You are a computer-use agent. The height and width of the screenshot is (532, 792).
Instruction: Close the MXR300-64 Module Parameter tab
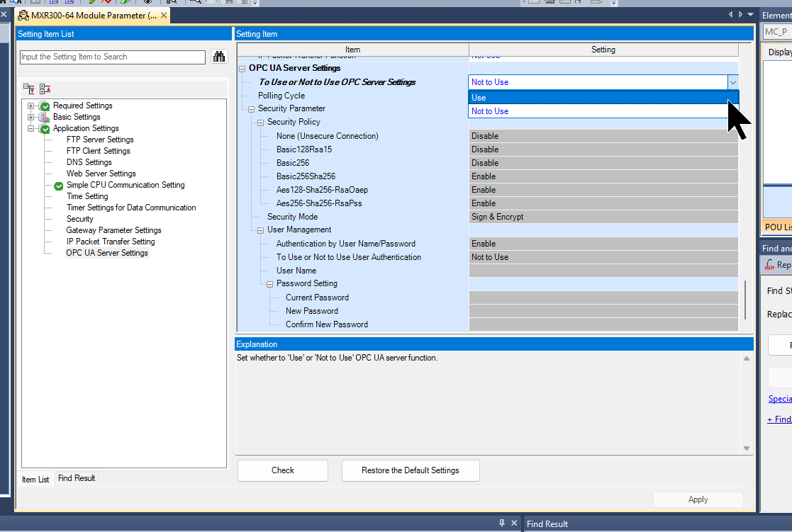tap(164, 15)
